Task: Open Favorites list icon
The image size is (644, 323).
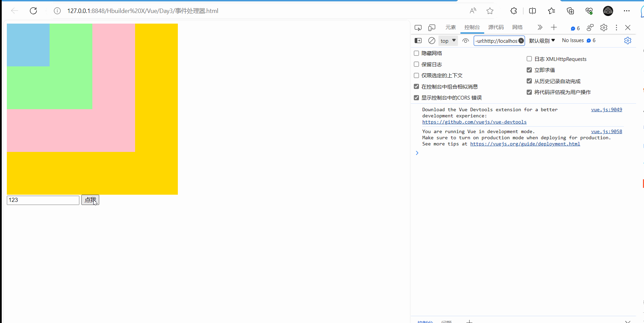Action: [x=551, y=11]
